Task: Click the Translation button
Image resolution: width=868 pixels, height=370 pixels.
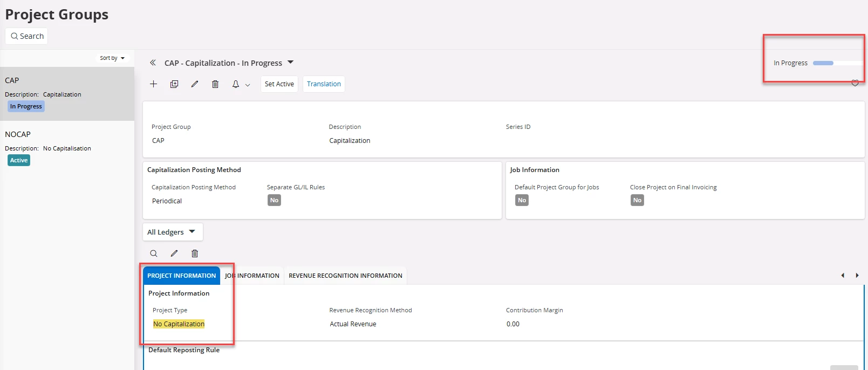Action: 324,84
